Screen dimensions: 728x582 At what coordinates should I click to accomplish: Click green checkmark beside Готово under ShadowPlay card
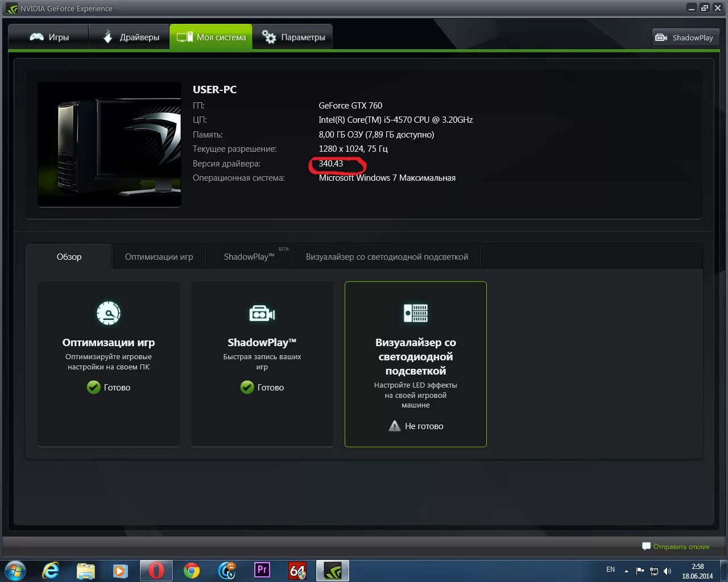247,387
